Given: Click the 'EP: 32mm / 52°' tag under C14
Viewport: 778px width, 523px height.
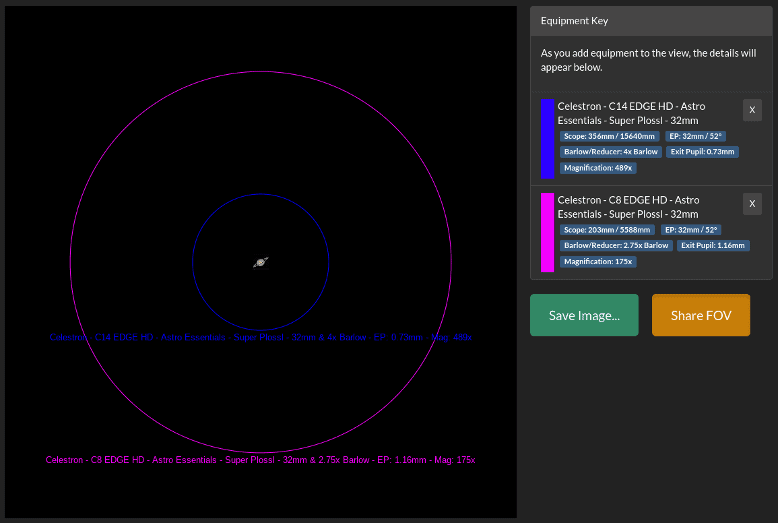Looking at the screenshot, I should click(x=695, y=136).
